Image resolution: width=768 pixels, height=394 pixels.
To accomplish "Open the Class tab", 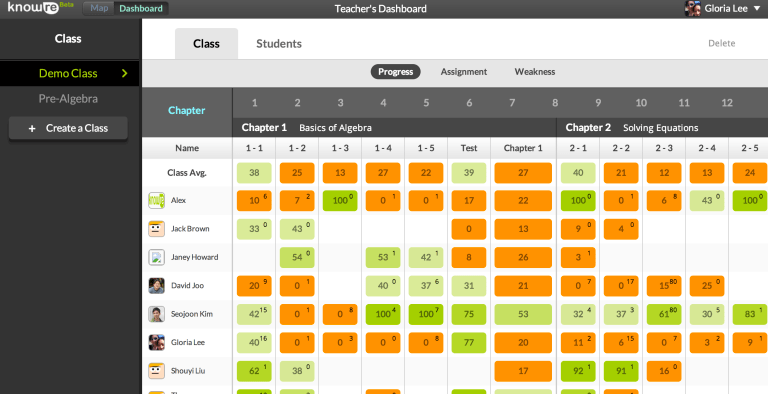I will 206,44.
